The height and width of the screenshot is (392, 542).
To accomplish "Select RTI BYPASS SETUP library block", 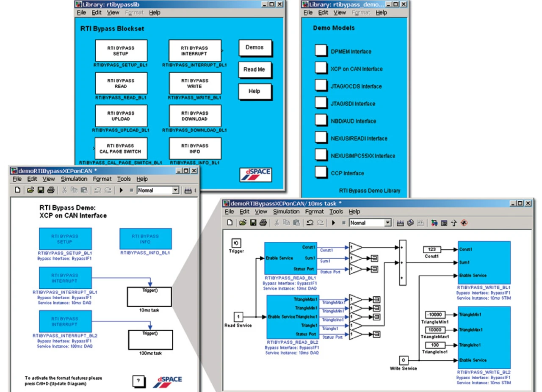I will (x=121, y=50).
